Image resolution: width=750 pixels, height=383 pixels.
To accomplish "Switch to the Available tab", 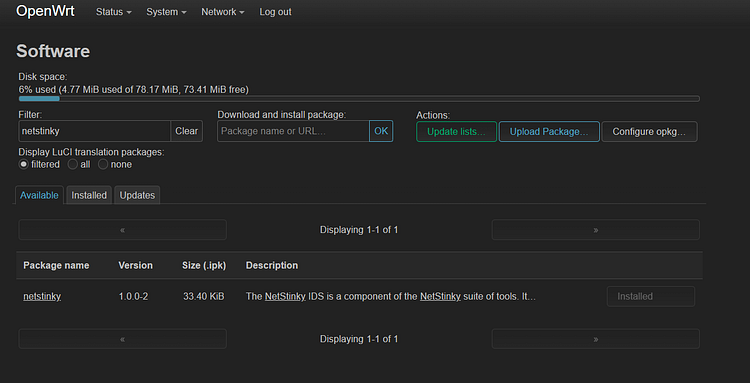I will pyautogui.click(x=39, y=195).
